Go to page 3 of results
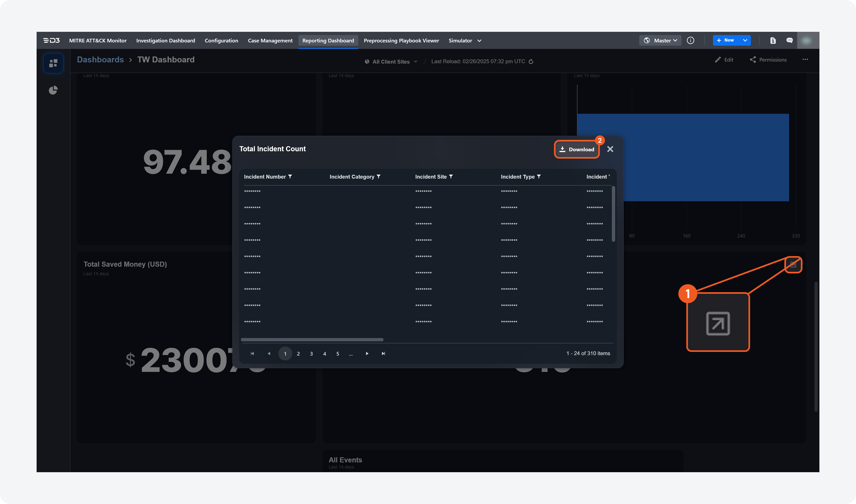Screen dimensions: 856x504 311,354
